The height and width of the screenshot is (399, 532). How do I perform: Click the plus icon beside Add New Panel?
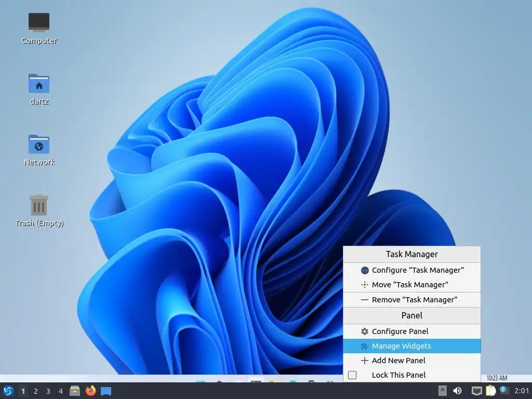click(364, 361)
